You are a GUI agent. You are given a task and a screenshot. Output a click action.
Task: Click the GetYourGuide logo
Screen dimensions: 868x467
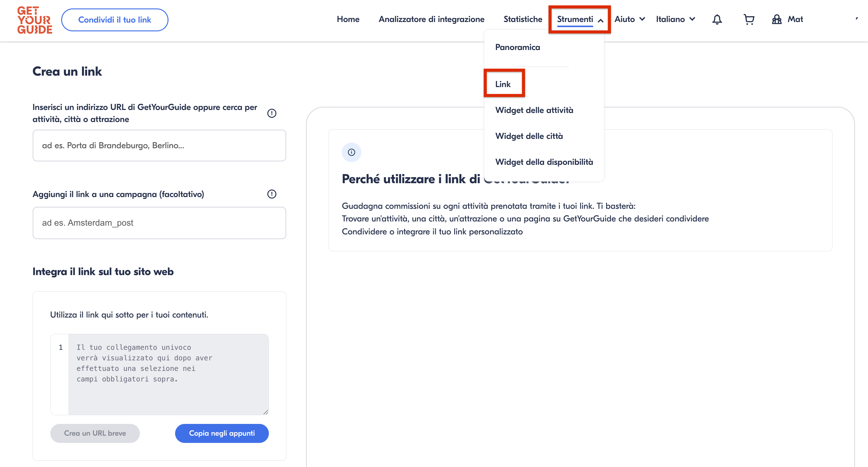coord(35,20)
